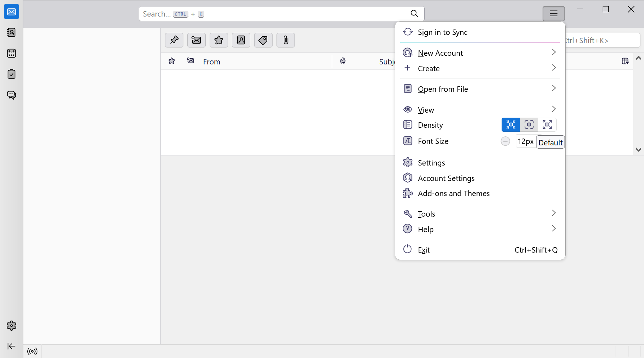
Task: Toggle the Attachment quick filter
Action: [x=286, y=40]
